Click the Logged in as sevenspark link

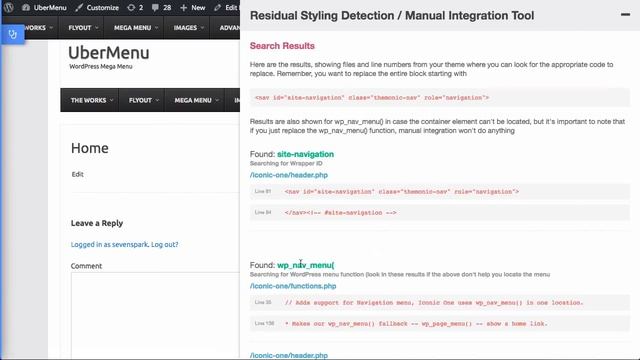pyautogui.click(x=109, y=244)
